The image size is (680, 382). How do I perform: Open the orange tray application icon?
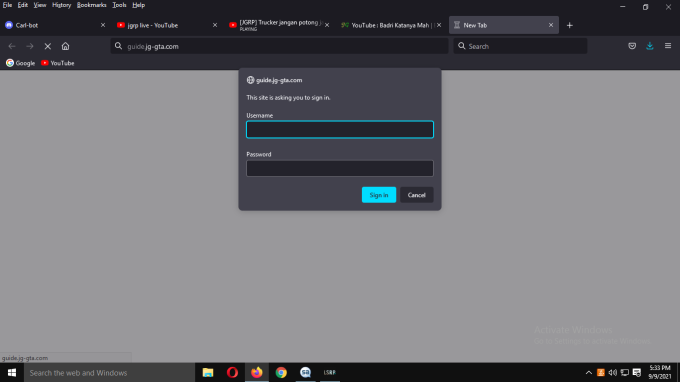point(601,372)
